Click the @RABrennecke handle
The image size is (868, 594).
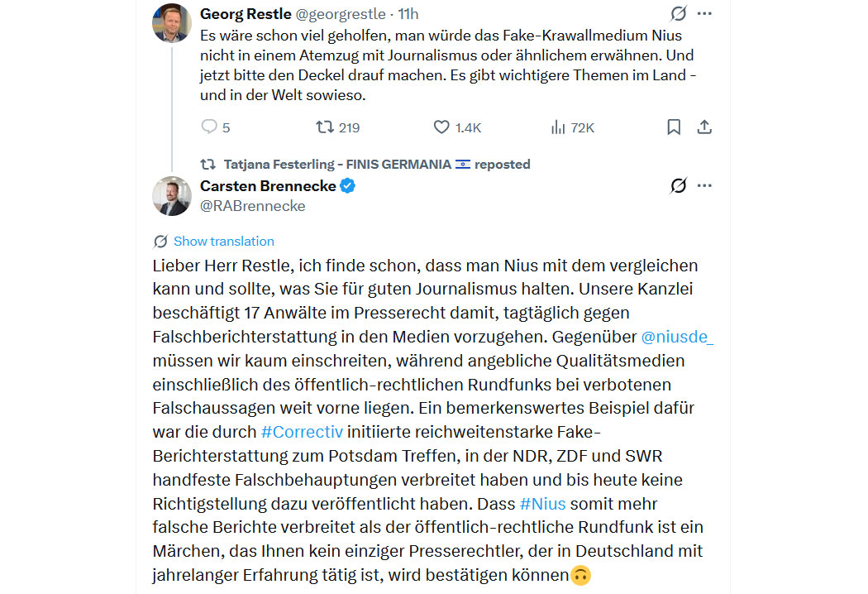[253, 206]
